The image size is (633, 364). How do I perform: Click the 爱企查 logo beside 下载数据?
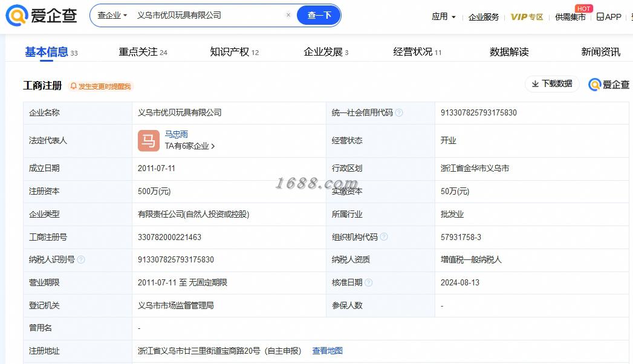tap(609, 84)
